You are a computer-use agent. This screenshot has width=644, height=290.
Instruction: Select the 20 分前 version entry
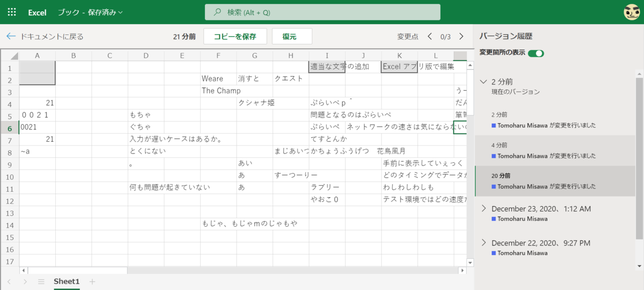(x=555, y=181)
